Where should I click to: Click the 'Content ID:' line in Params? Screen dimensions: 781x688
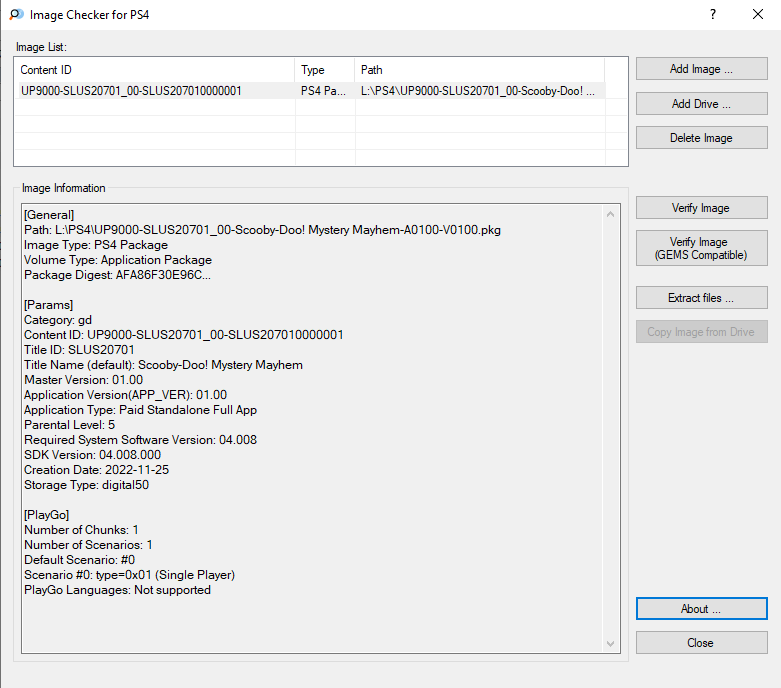tap(183, 334)
